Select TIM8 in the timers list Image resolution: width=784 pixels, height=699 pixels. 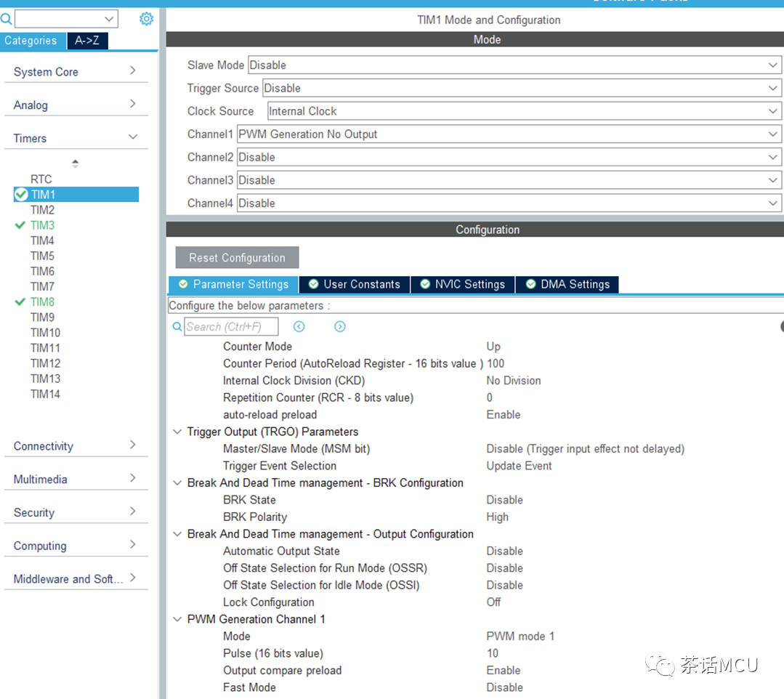42,302
